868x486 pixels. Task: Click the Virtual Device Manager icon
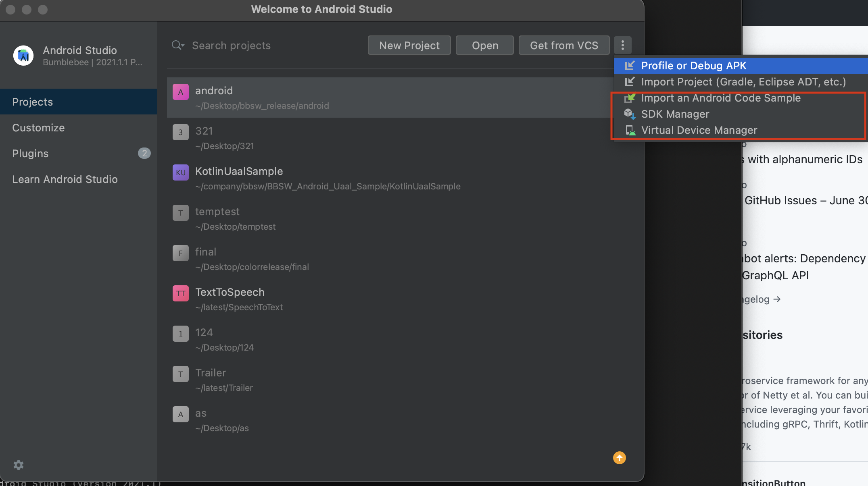pyautogui.click(x=630, y=130)
